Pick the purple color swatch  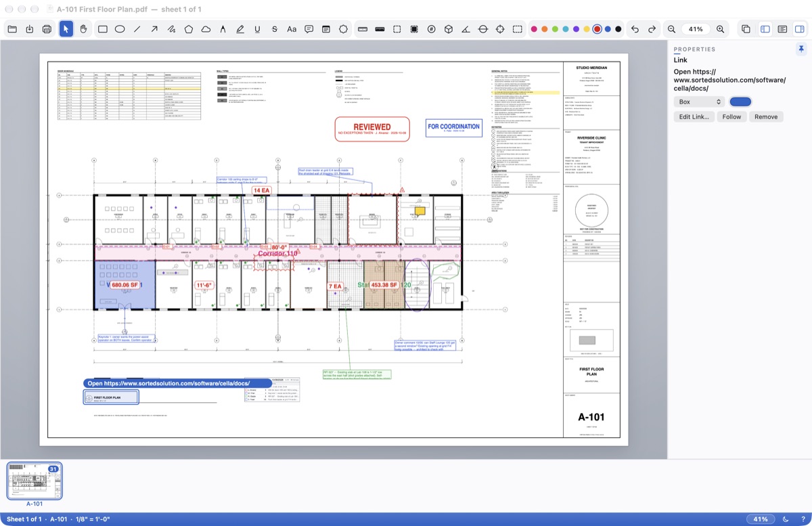576,29
